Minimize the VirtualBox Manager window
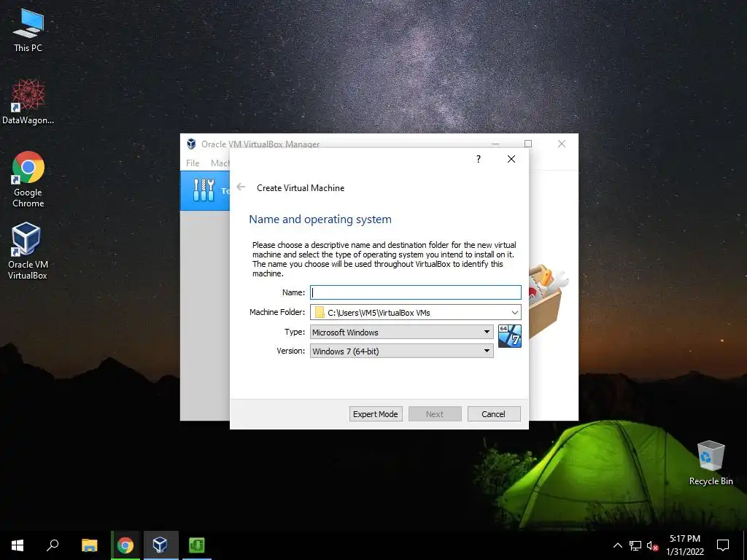 pyautogui.click(x=495, y=144)
